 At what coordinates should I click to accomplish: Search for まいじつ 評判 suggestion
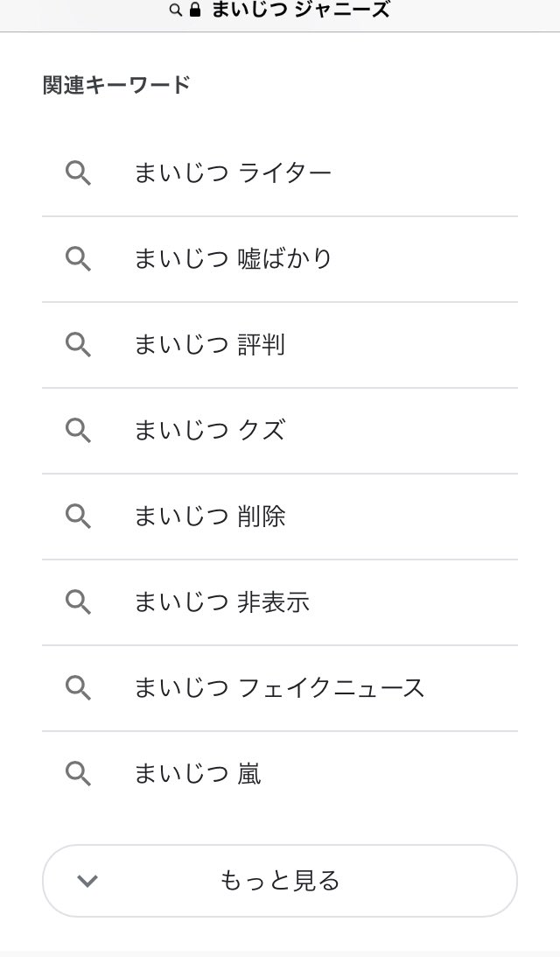click(209, 345)
